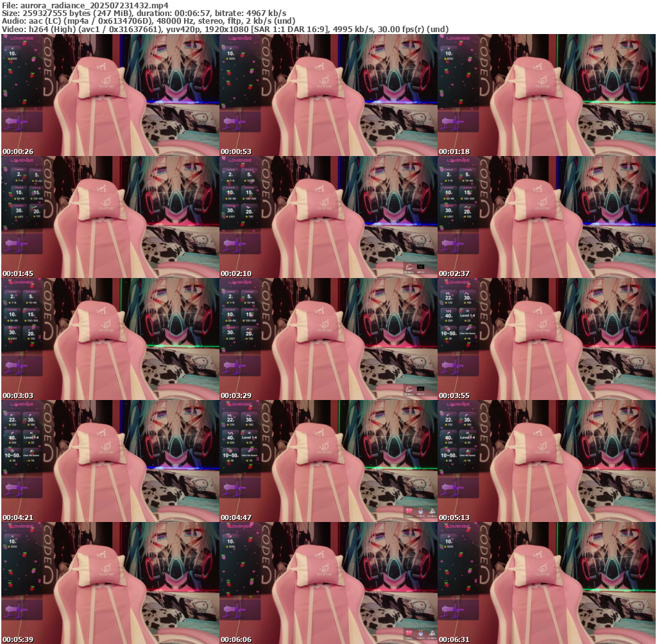
Task: Select the frame thumbnail stamped 00:01:18
Action: coord(547,95)
